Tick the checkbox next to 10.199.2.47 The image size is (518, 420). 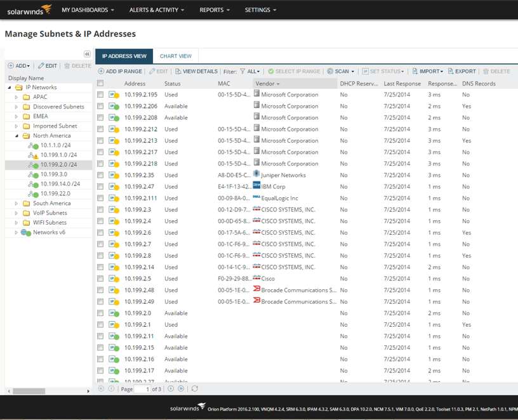coord(100,187)
